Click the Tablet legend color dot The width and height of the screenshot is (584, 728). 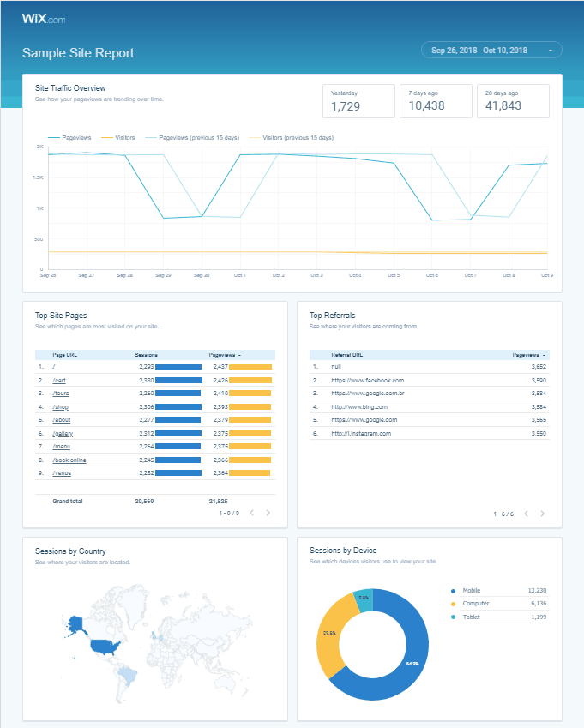pyautogui.click(x=453, y=617)
